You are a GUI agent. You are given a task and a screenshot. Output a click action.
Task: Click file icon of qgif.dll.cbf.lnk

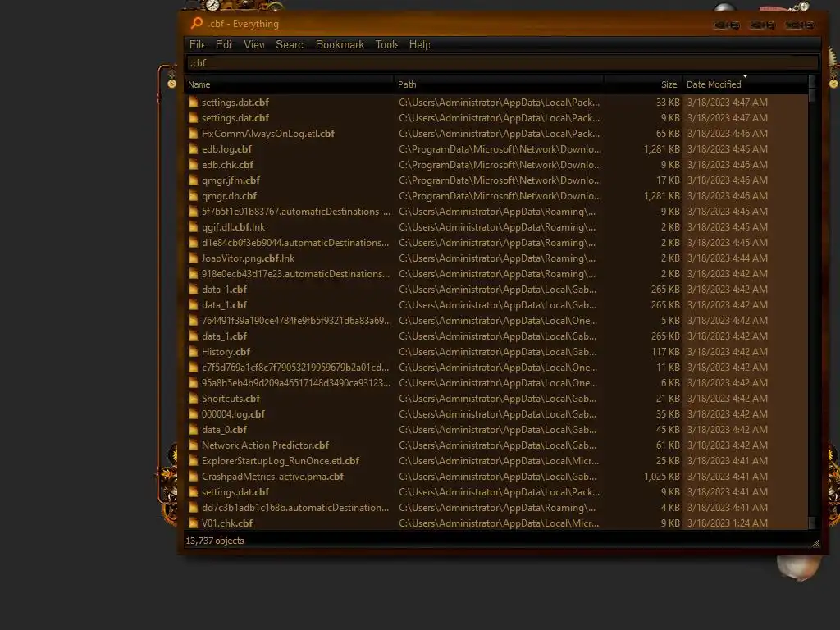[193, 227]
